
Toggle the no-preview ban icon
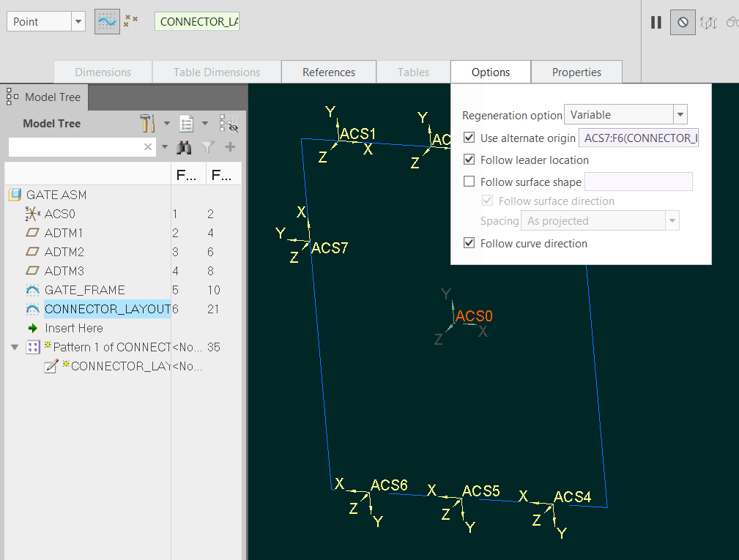tap(683, 22)
